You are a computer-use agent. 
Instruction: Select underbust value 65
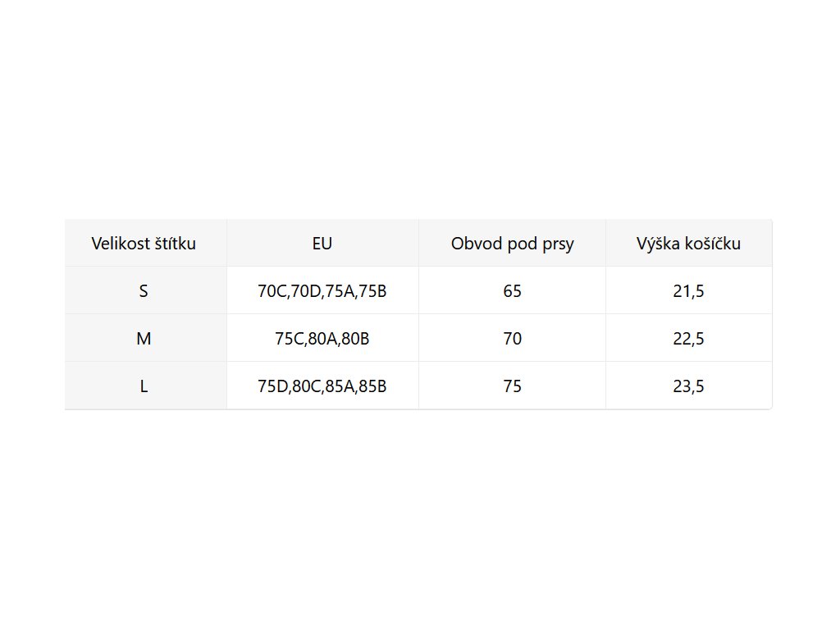[512, 291]
